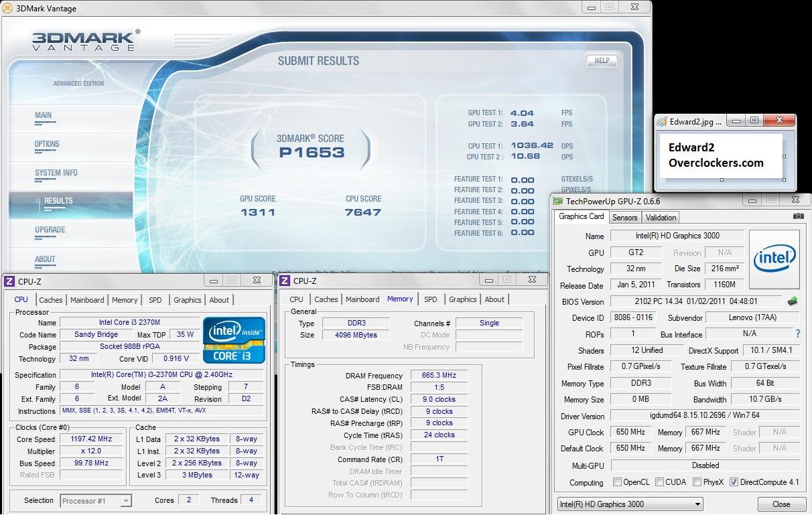Click the GPU-Z title bar icon

(558, 201)
